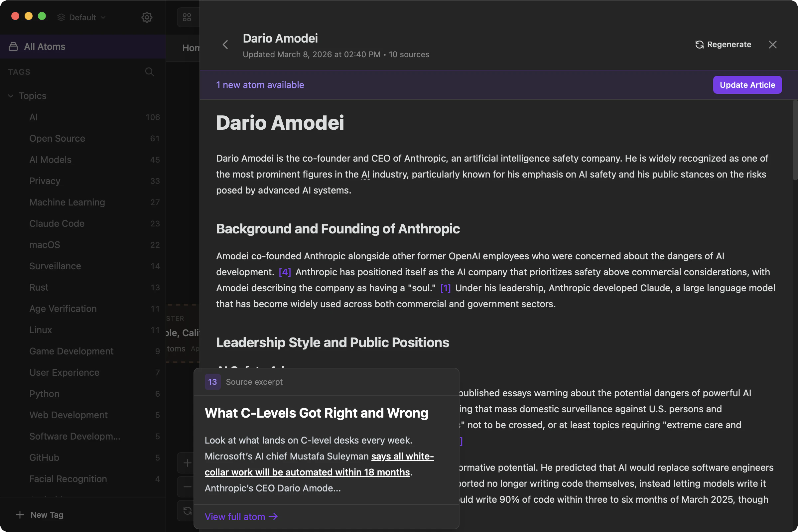This screenshot has width=798, height=532.
Task: Open the Default workspace dropdown
Action: 82,17
